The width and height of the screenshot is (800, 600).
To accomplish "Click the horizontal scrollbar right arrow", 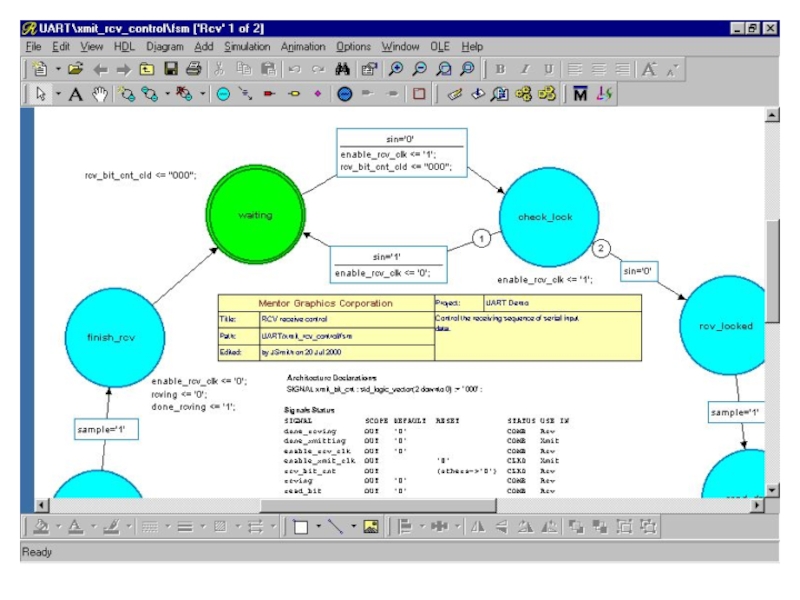I will (755, 506).
